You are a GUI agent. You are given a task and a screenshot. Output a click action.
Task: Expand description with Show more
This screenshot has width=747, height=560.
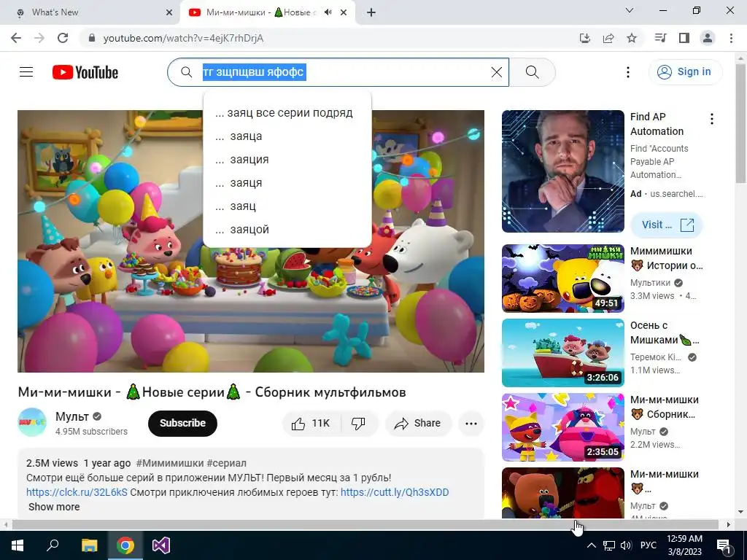click(x=54, y=507)
